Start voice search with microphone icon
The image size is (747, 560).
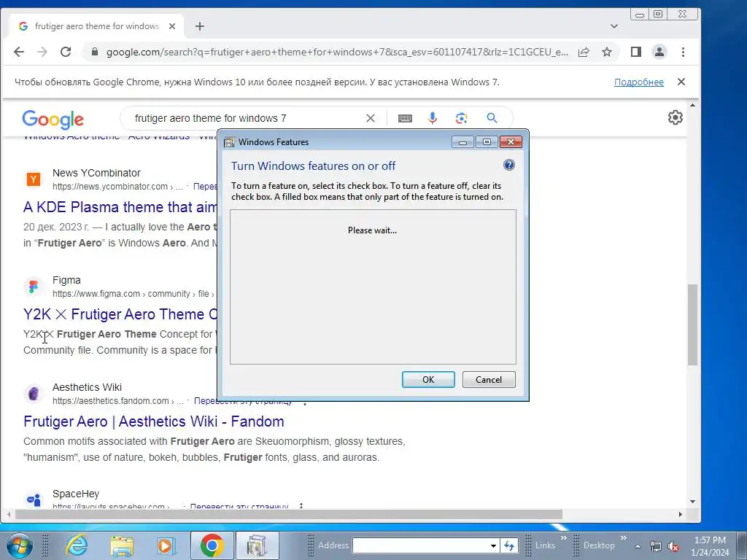[x=433, y=118]
